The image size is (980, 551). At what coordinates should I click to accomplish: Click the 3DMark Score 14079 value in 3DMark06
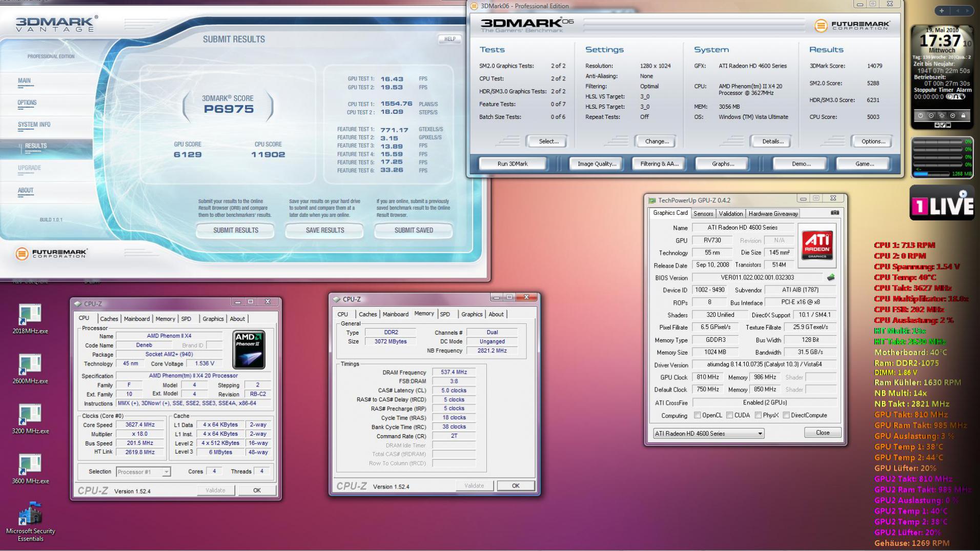(874, 66)
